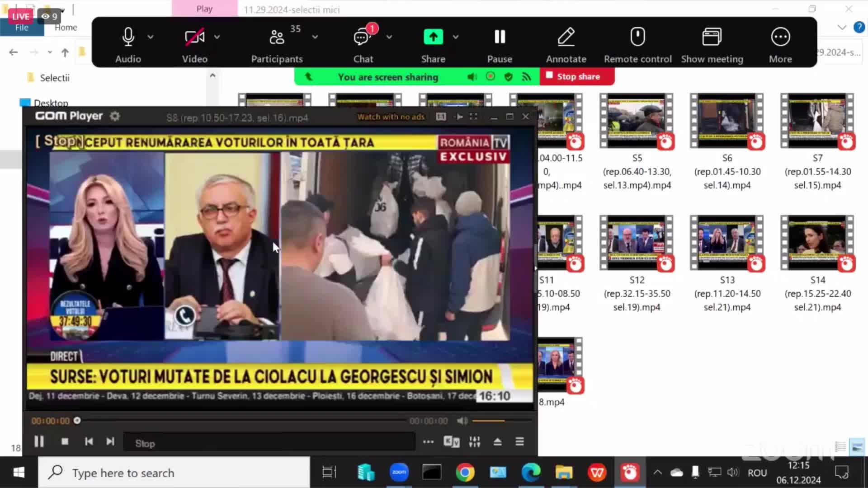This screenshot has height=488, width=868.
Task: Open the Annotate tool
Action: (x=566, y=45)
